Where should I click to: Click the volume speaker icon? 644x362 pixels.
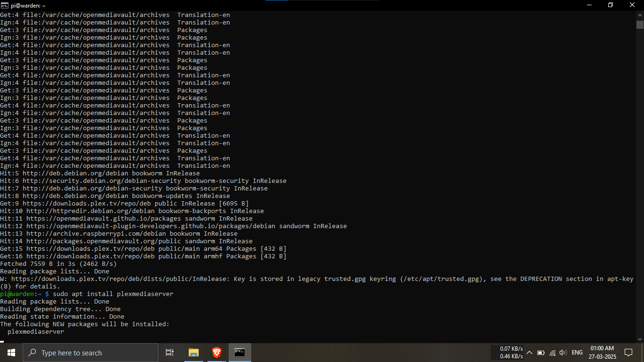(x=564, y=353)
